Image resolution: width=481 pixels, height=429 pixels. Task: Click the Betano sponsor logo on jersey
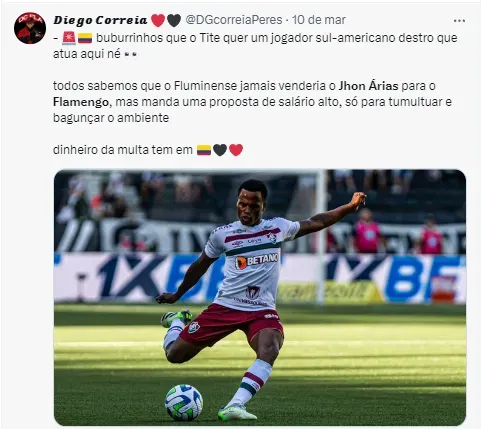coord(257,260)
